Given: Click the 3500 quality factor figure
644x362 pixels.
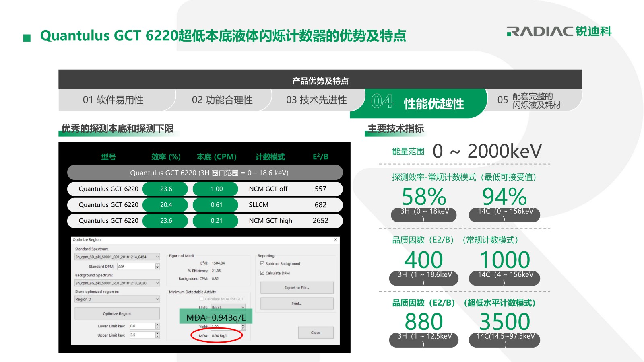Looking at the screenshot, I should click(504, 322).
